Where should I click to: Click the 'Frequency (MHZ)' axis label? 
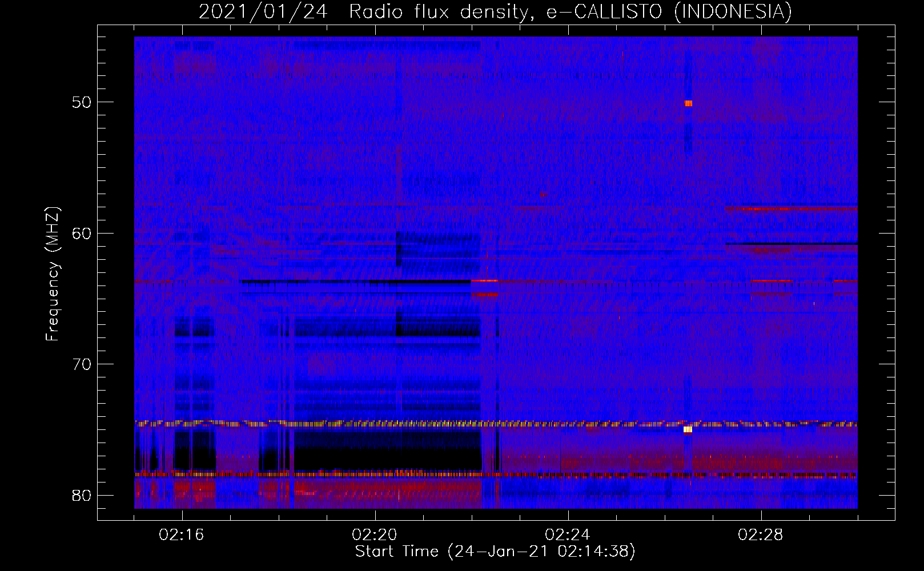pyautogui.click(x=53, y=274)
